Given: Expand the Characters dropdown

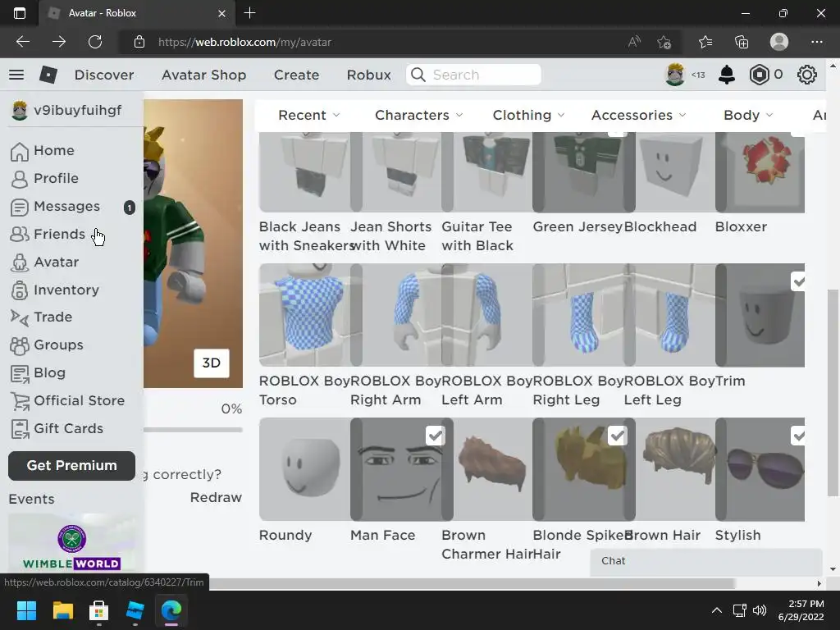Looking at the screenshot, I should point(419,115).
